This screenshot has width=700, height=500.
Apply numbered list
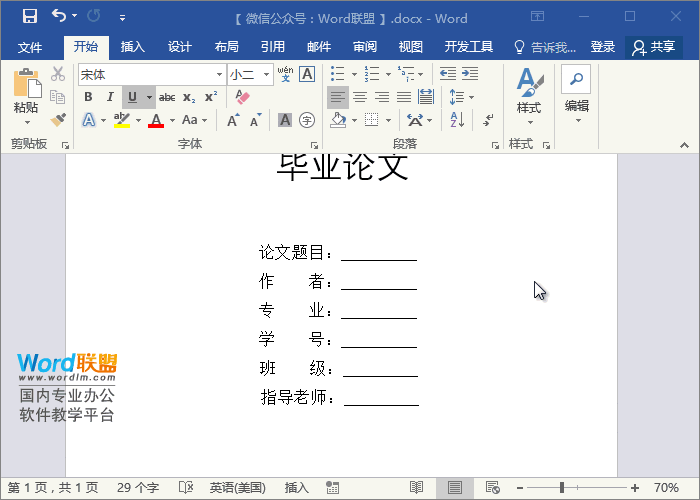coord(371,74)
